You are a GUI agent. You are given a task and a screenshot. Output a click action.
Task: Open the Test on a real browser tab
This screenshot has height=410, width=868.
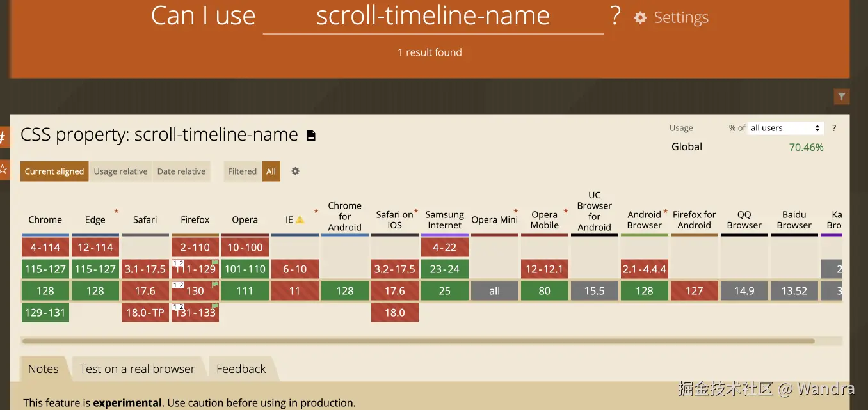click(137, 369)
